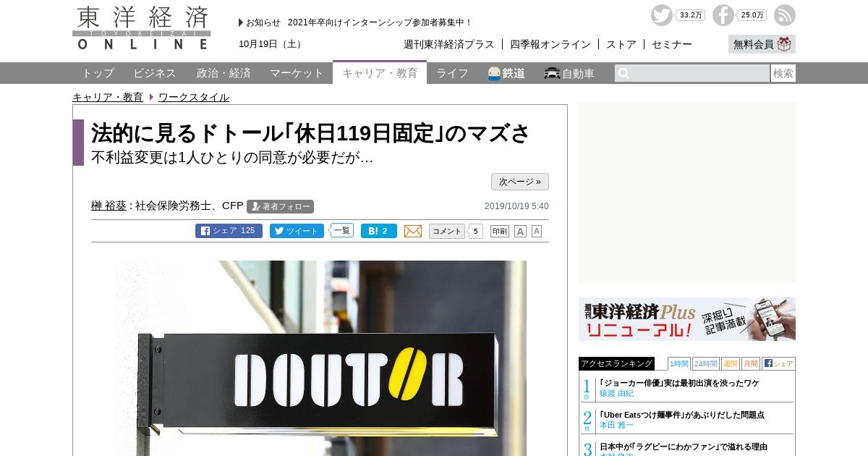Open the マーケット navigation tab

[x=297, y=73]
